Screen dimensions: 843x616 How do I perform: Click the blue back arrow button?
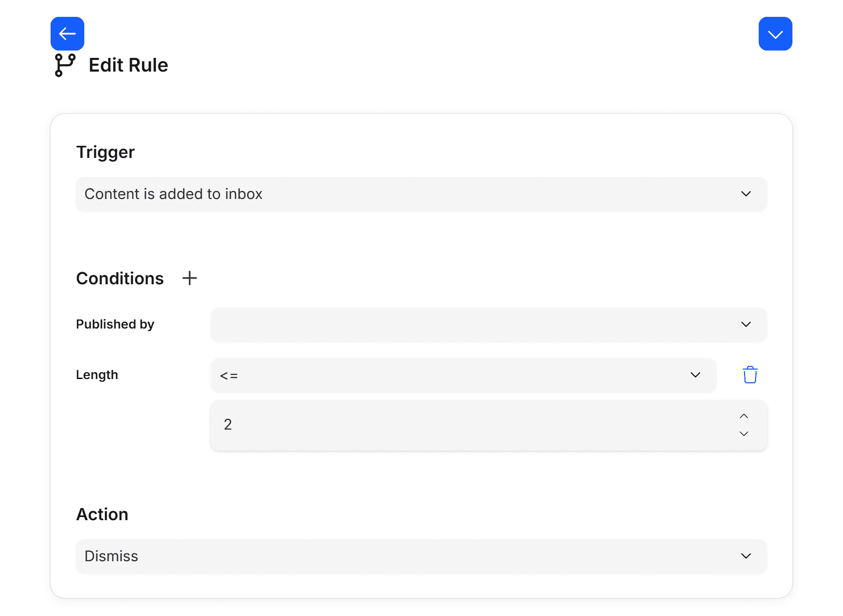[67, 34]
